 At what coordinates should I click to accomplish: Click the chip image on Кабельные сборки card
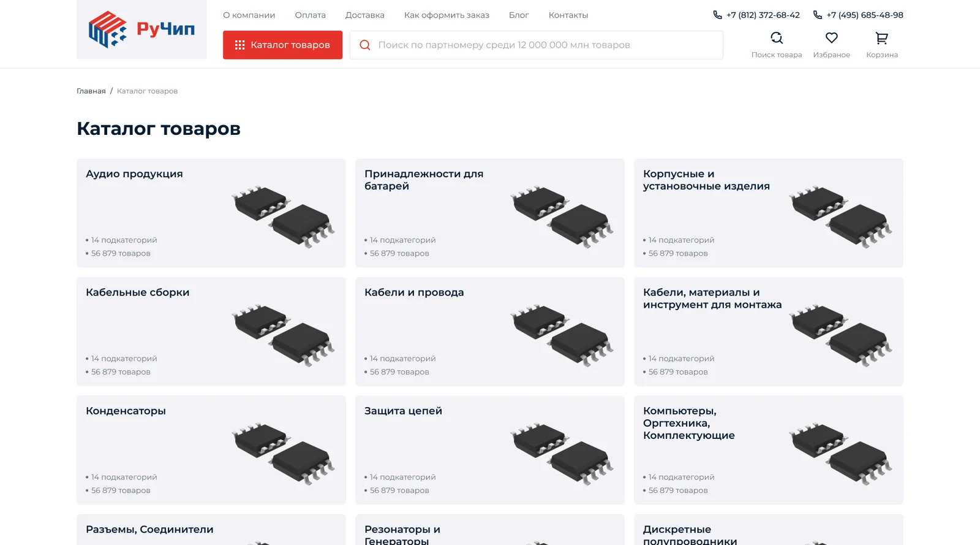pyautogui.click(x=283, y=335)
